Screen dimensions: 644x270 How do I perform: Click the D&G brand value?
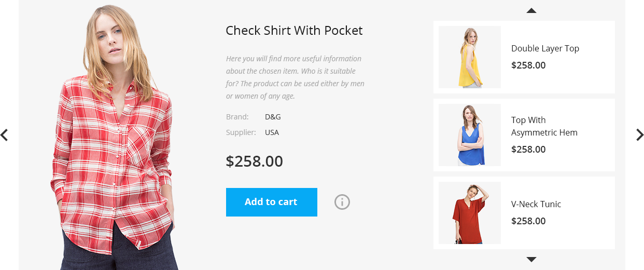pyautogui.click(x=273, y=117)
